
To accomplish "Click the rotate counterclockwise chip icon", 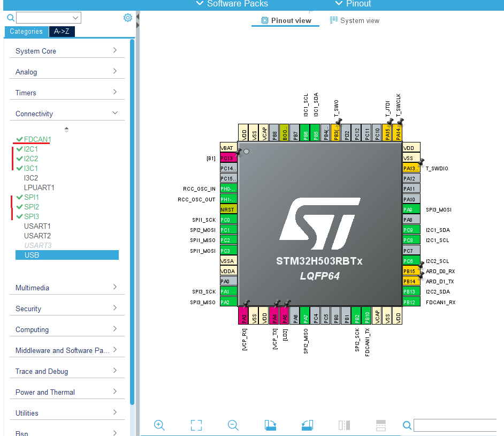I will [x=307, y=425].
